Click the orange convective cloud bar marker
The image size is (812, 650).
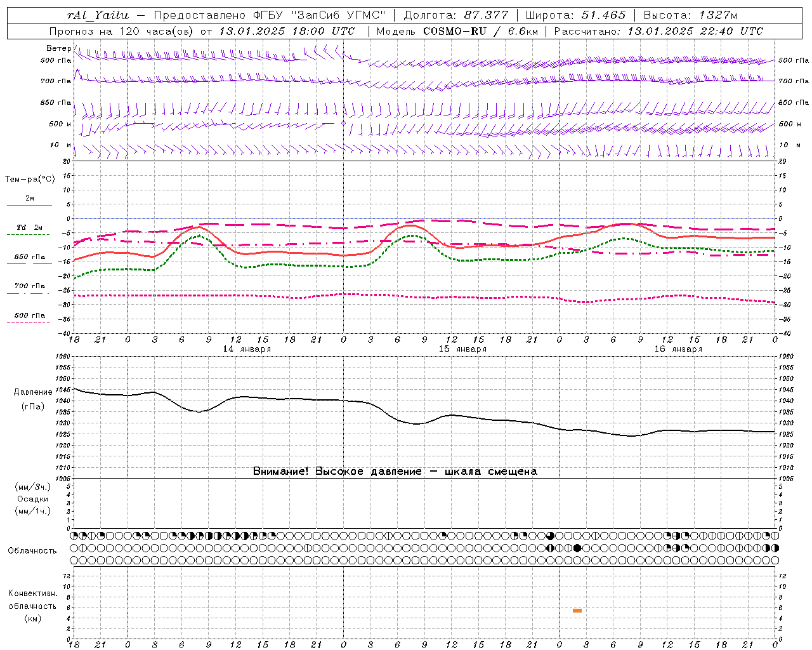[x=577, y=611]
